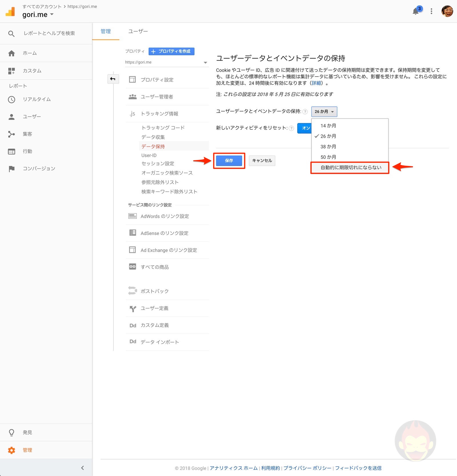Switch to the ユーザー tab
The image size is (457, 476).
click(138, 31)
